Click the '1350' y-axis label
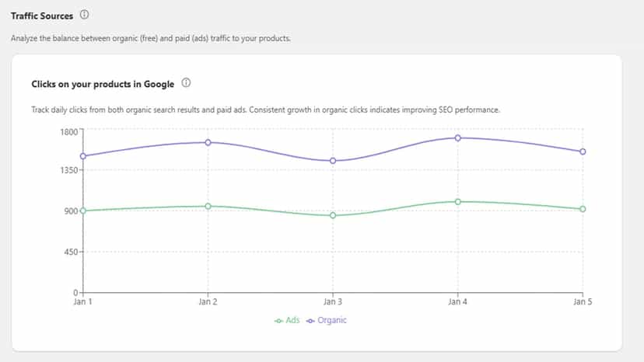The height and width of the screenshot is (362, 644). [x=68, y=170]
